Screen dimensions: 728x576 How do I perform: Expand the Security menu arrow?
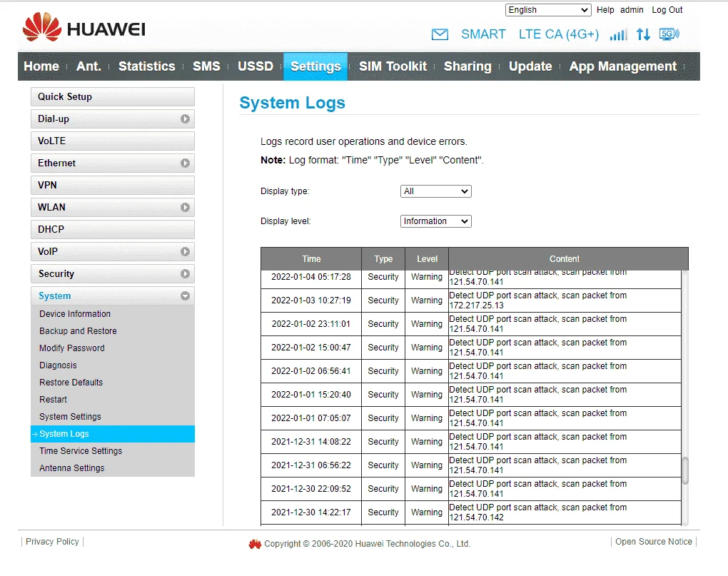point(185,274)
